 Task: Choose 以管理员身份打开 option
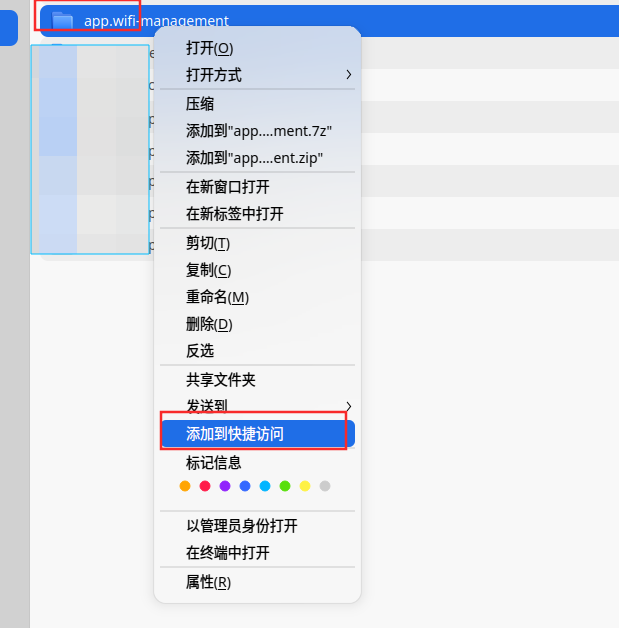(257, 526)
